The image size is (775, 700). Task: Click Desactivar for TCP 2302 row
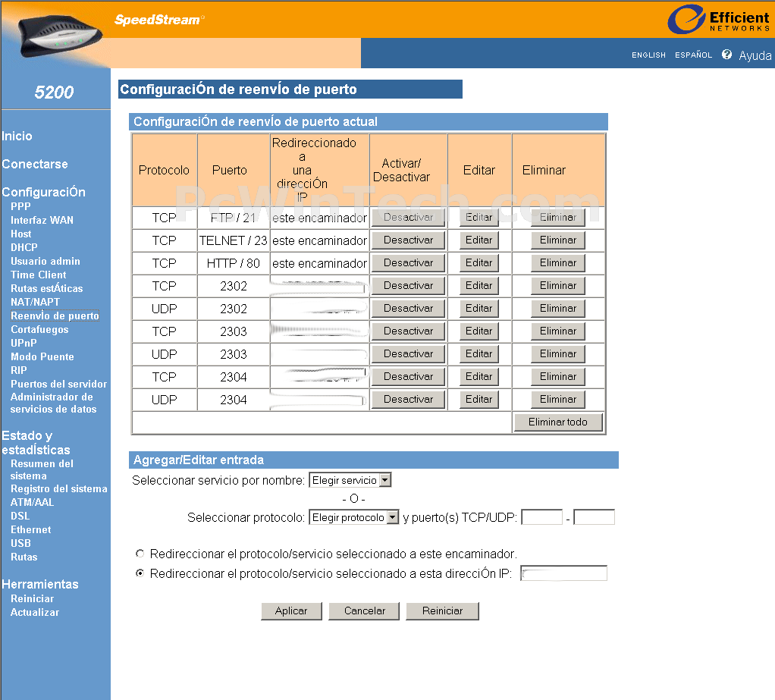tap(408, 286)
